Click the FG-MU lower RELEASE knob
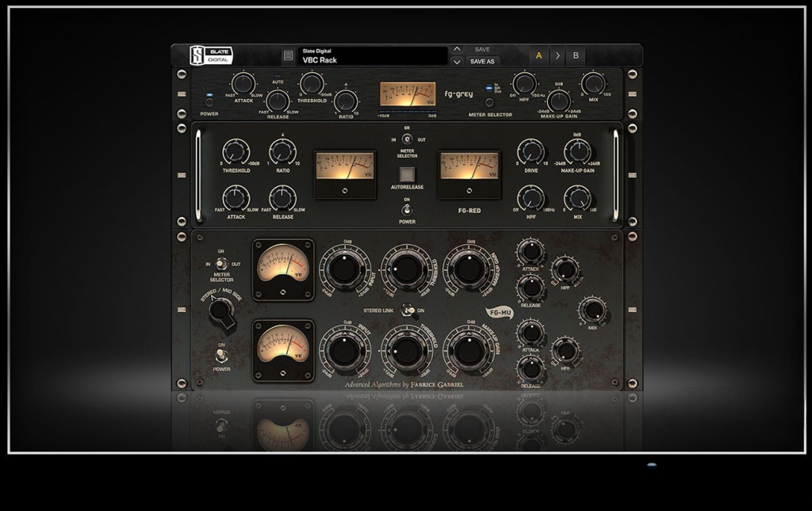Image resolution: width=812 pixels, height=511 pixels. coord(530,368)
